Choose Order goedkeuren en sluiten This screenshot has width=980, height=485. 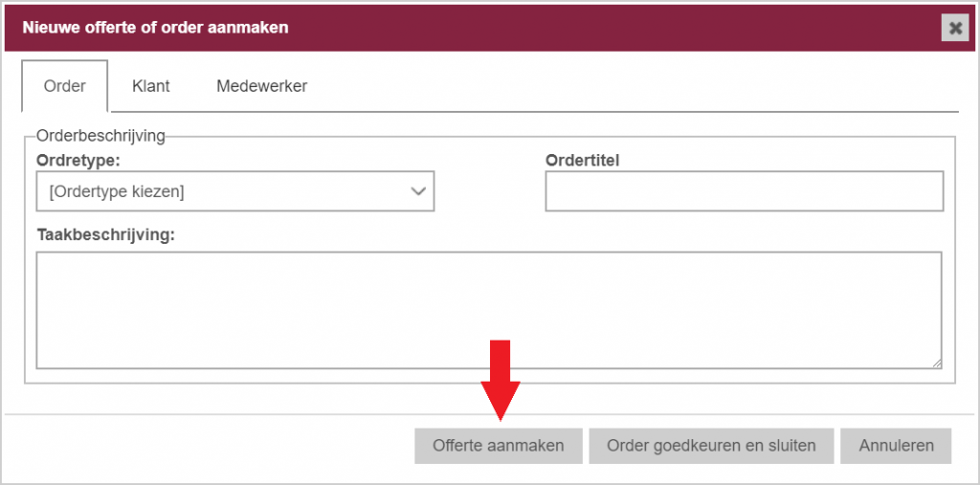711,446
